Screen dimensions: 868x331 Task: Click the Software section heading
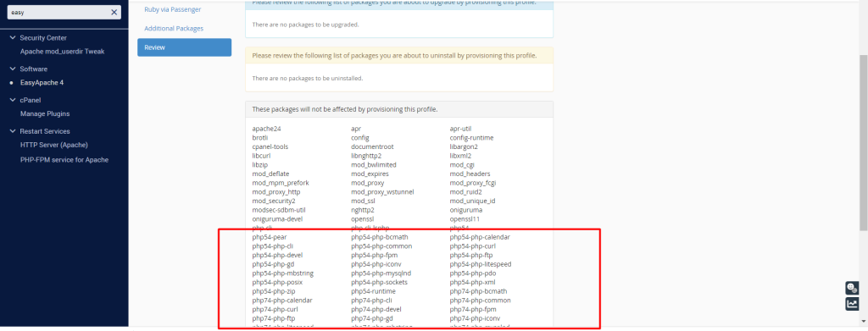(34, 69)
